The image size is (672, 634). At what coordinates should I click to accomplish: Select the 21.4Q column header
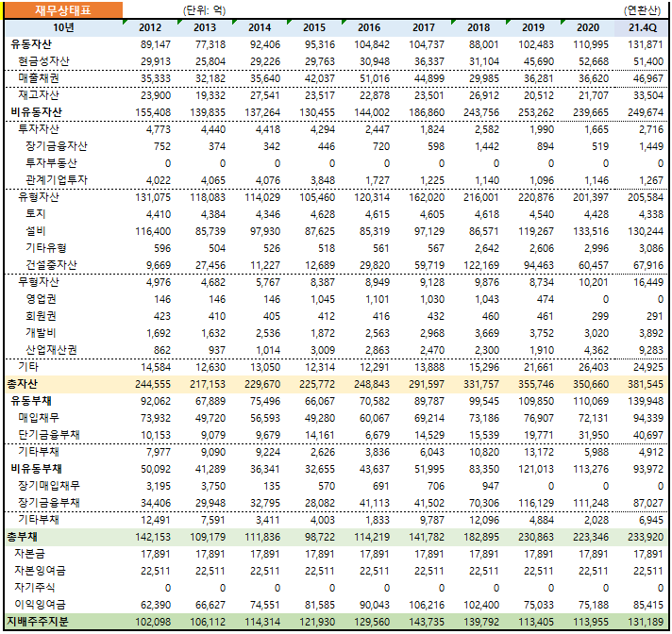pos(643,27)
